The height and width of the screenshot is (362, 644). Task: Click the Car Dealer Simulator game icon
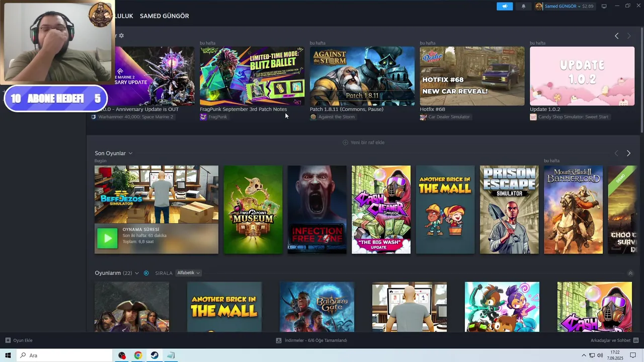tap(423, 117)
